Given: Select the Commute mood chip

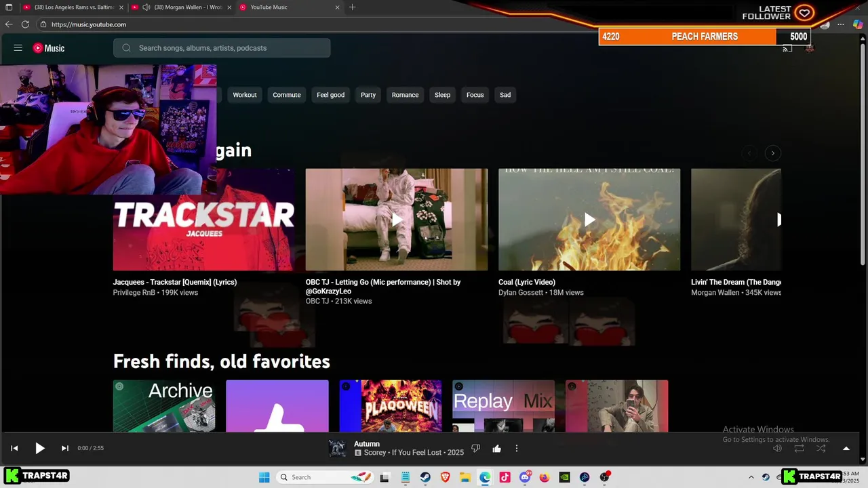Looking at the screenshot, I should point(287,95).
